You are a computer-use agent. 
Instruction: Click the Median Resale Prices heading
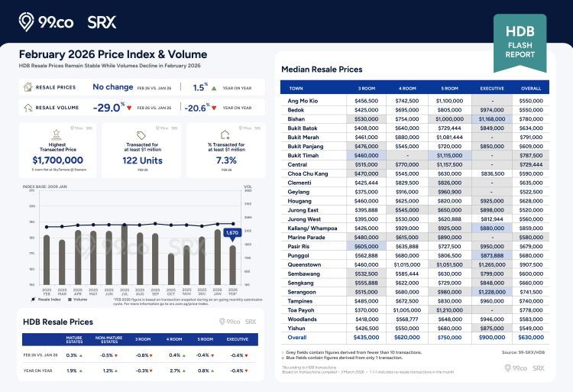(x=322, y=70)
